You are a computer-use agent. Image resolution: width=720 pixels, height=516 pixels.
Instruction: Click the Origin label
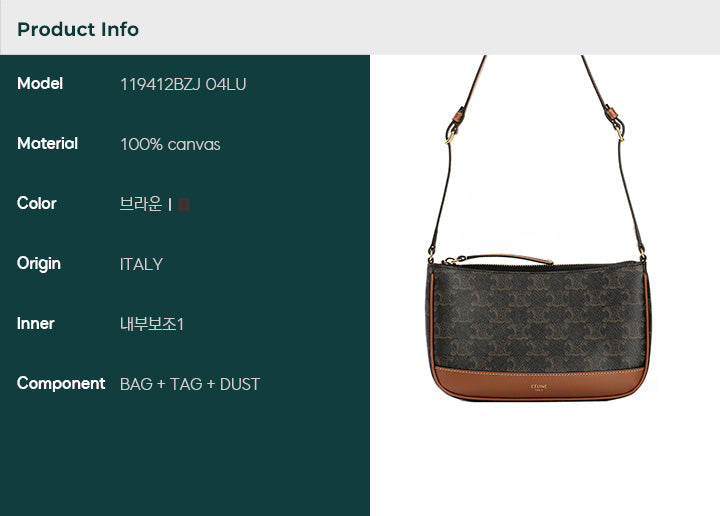(x=39, y=264)
